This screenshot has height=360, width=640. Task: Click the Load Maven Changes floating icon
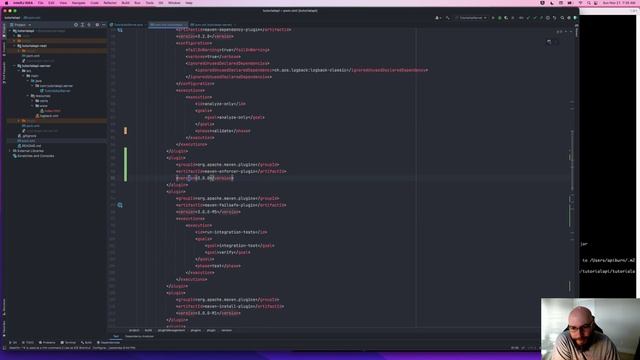[x=549, y=42]
